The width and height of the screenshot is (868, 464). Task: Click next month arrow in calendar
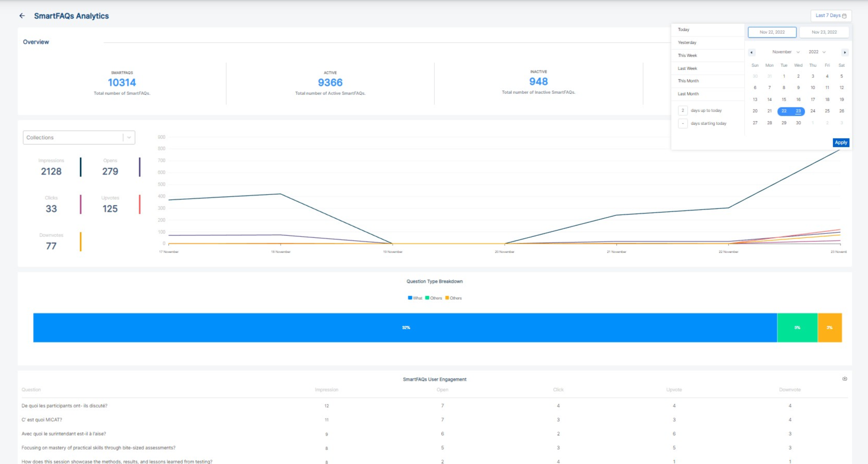(x=845, y=52)
